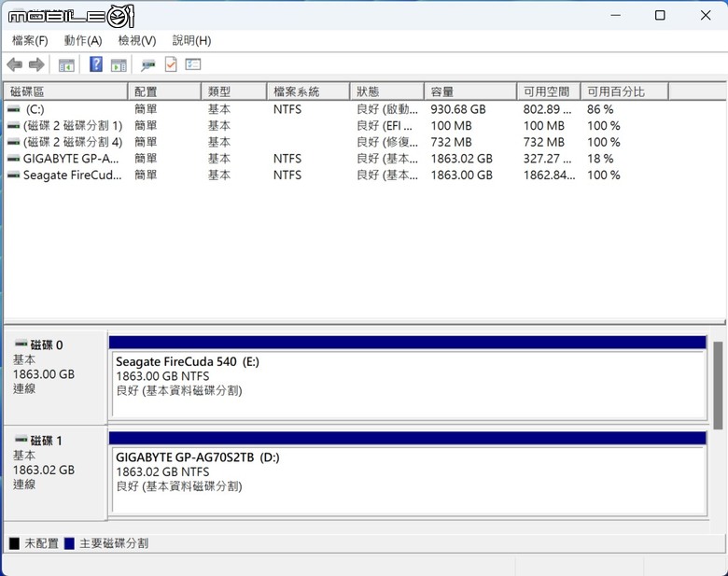This screenshot has height=576, width=728.
Task: Click the blue 主要磁碟分割 legend swatch
Action: pos(69,543)
